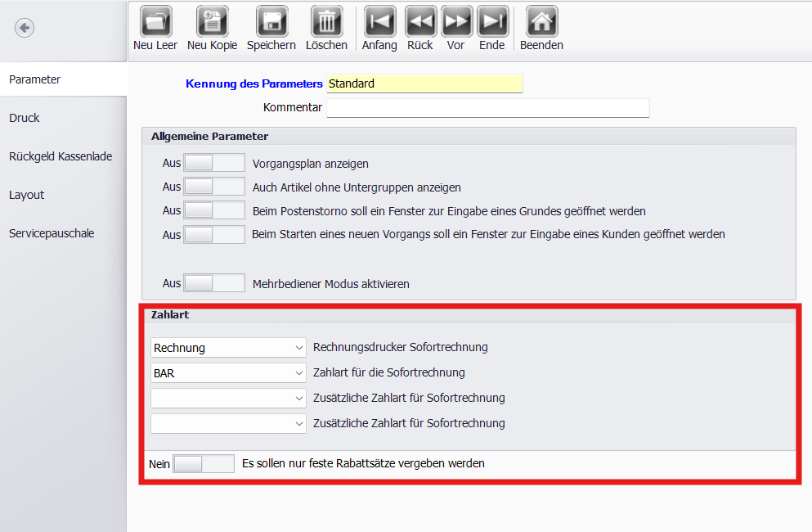The image size is (812, 532).
Task: Create a copy with Neu Kopie
Action: [212, 21]
